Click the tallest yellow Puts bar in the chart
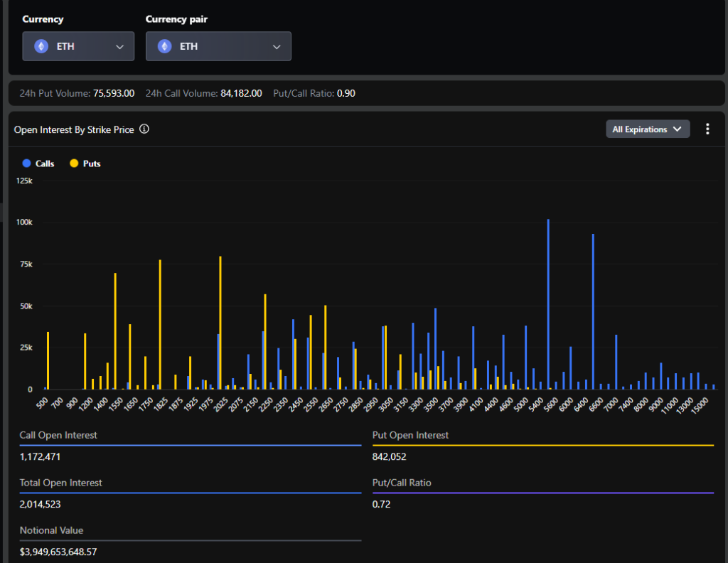Viewport: 728px width, 563px height. pos(220,323)
